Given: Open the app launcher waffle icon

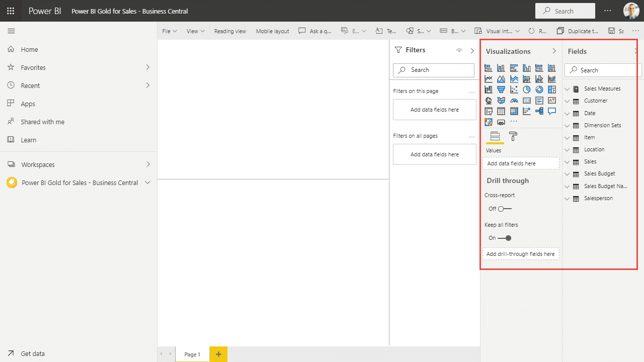Looking at the screenshot, I should click(11, 11).
